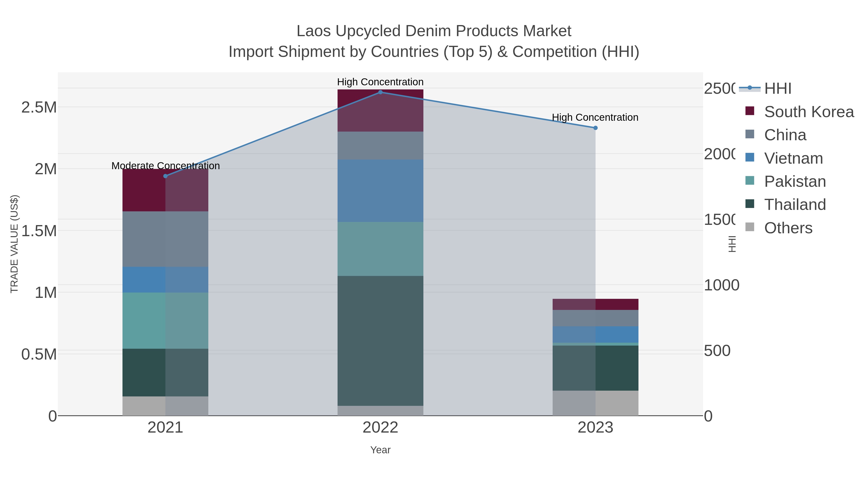The width and height of the screenshot is (868, 488).
Task: Toggle Thailand series in legend
Action: (x=786, y=205)
